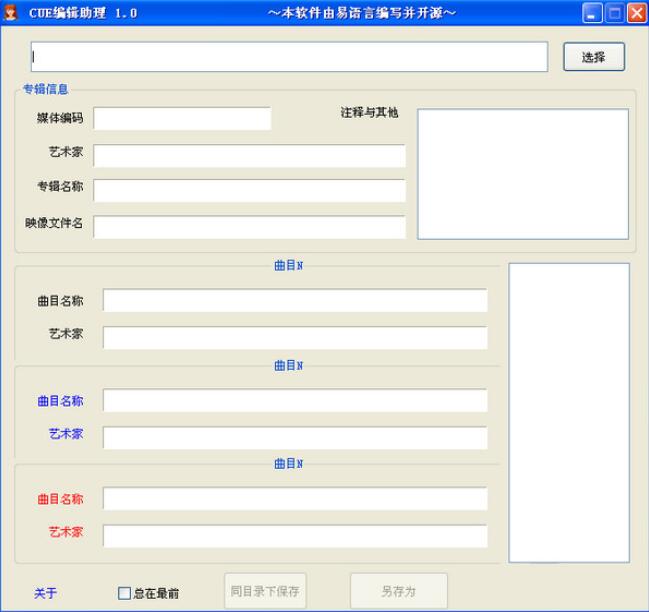Viewport: 649px width, 612px height.
Task: Click the 媒体编码 label
Action: (60, 118)
